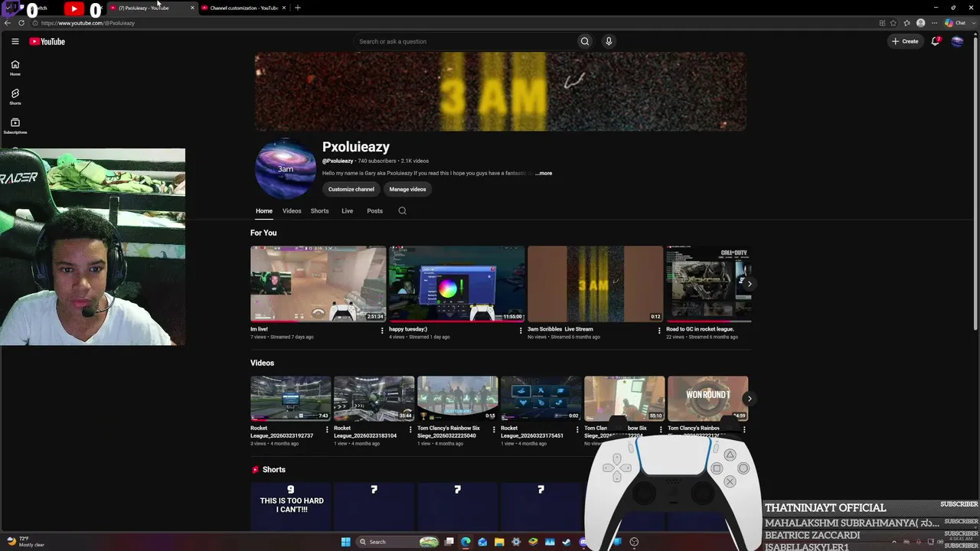This screenshot has height=551, width=980.
Task: Open YouTube notifications bell
Action: 935,41
